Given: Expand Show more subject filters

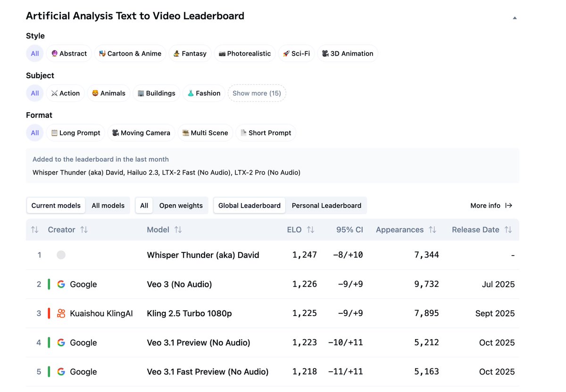Looking at the screenshot, I should [x=257, y=93].
